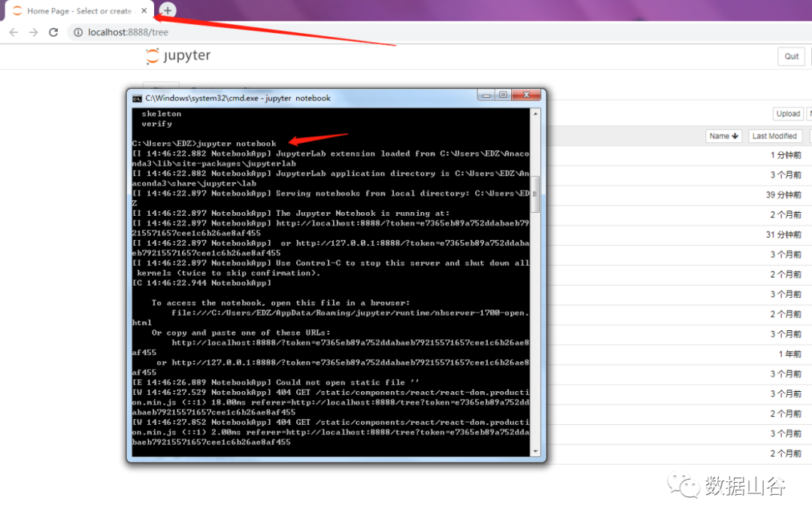
Task: Go back using browser back arrow
Action: click(14, 32)
